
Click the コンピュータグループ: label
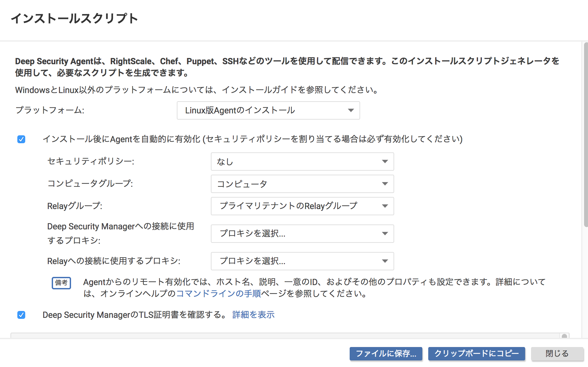click(90, 183)
